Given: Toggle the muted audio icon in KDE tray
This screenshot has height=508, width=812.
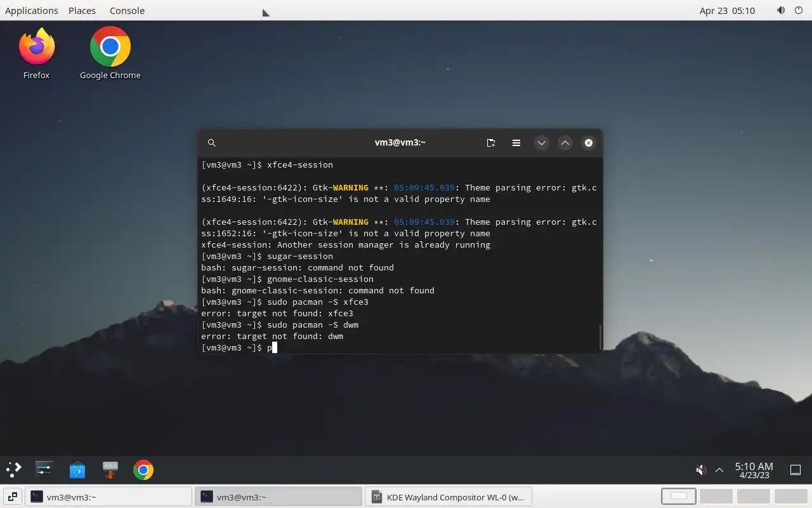Looking at the screenshot, I should [701, 470].
